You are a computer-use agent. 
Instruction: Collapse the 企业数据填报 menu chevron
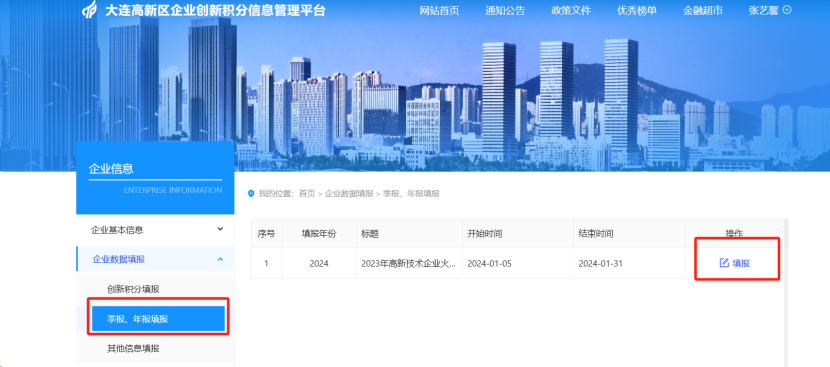coord(221,259)
